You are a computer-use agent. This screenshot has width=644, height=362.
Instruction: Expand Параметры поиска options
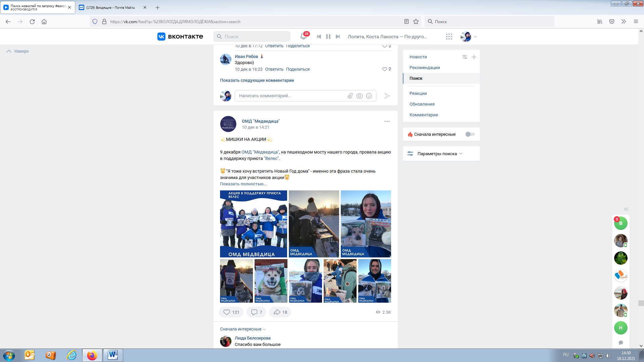[441, 154]
